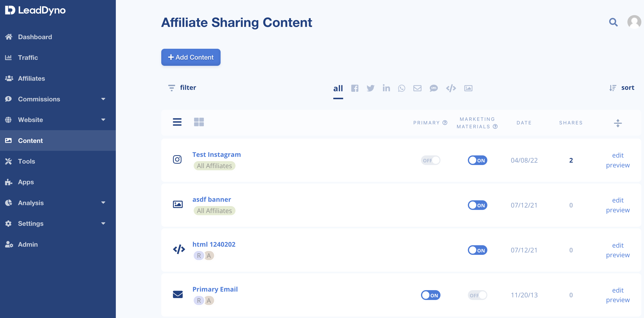Filter content by SMS bubble icon
The width and height of the screenshot is (644, 318).
434,88
